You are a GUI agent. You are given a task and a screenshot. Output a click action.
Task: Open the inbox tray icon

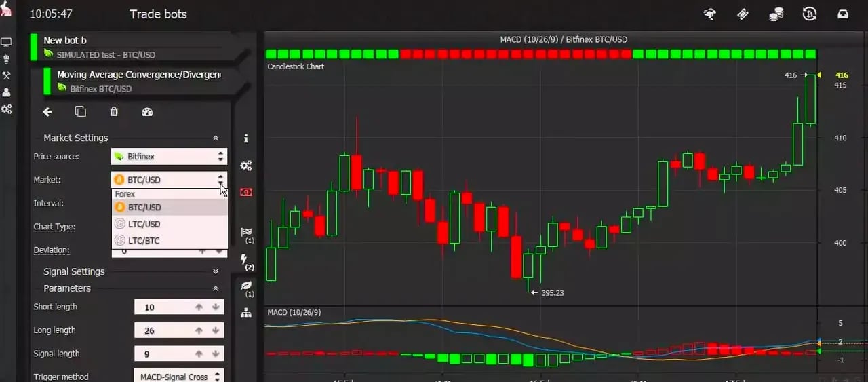[843, 14]
